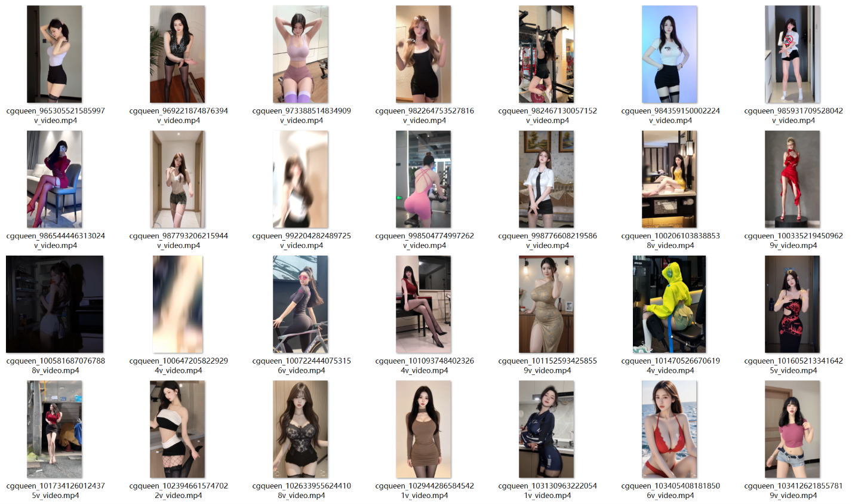
Task: Select thumbnail of cgqueen_969221874876394 video
Action: click(177, 54)
